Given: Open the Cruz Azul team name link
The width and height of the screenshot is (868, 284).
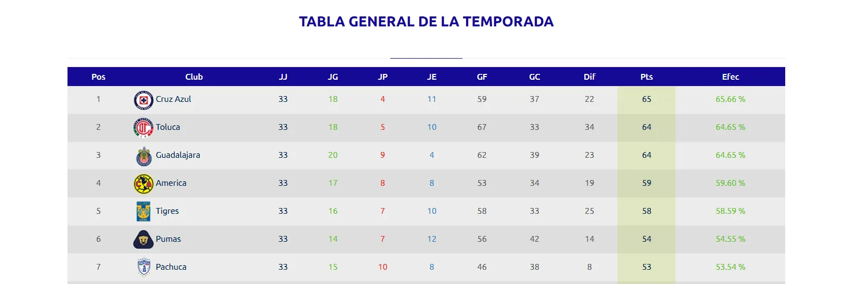Looking at the screenshot, I should [x=173, y=99].
